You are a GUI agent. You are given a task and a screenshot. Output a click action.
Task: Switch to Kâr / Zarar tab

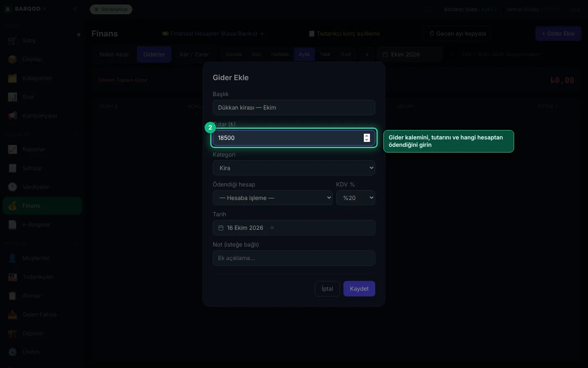click(x=194, y=54)
